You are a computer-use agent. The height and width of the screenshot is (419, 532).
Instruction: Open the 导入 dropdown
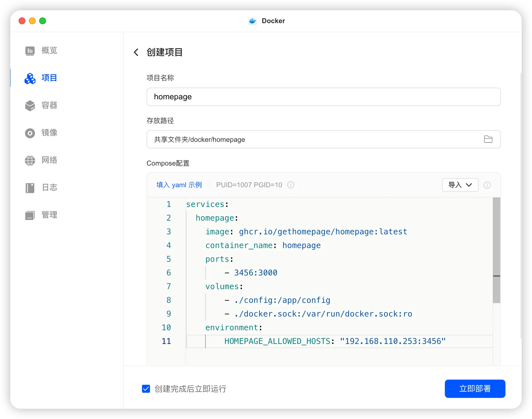(x=460, y=185)
